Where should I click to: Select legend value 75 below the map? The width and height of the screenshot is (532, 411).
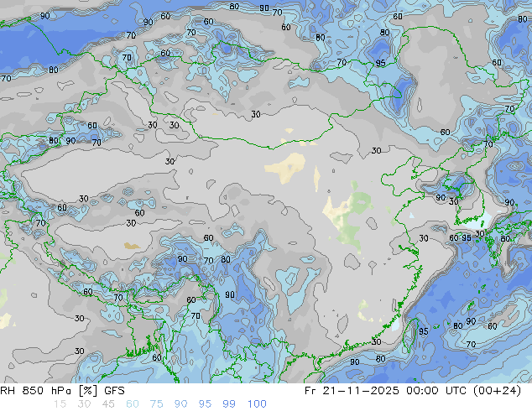[156, 404]
